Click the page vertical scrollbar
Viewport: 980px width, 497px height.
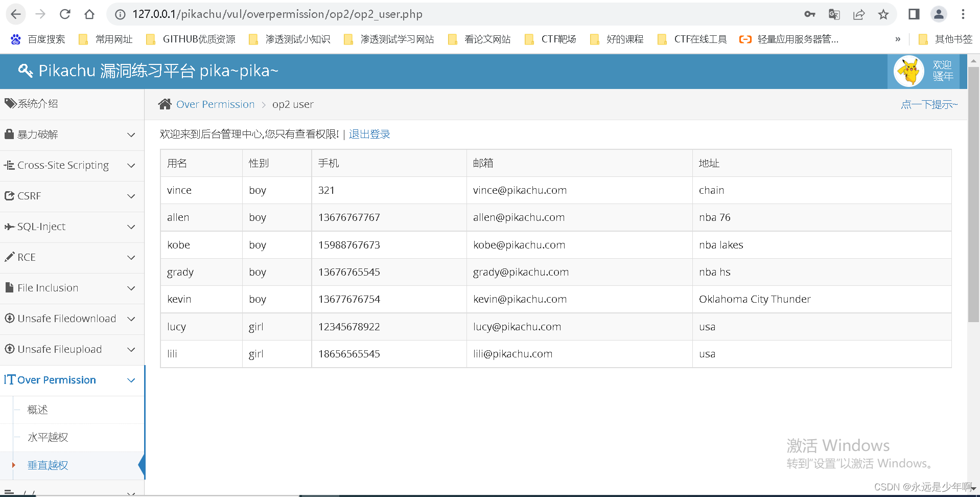pos(973,194)
